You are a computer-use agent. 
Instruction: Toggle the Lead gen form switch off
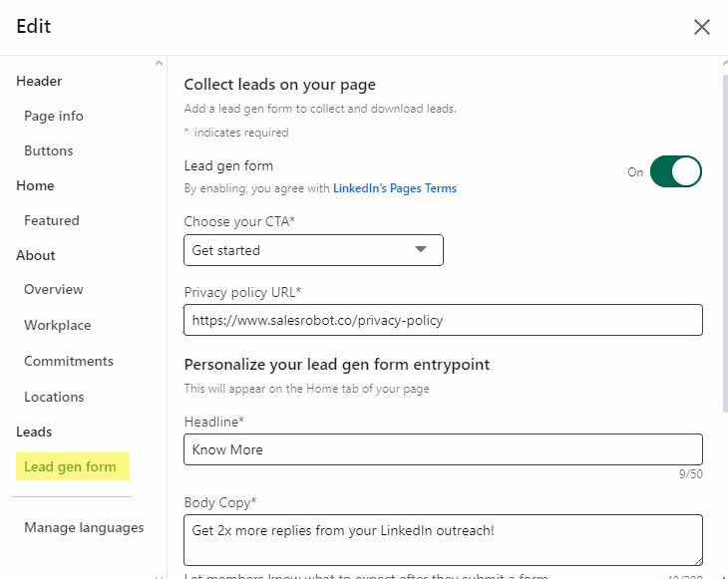pos(675,171)
